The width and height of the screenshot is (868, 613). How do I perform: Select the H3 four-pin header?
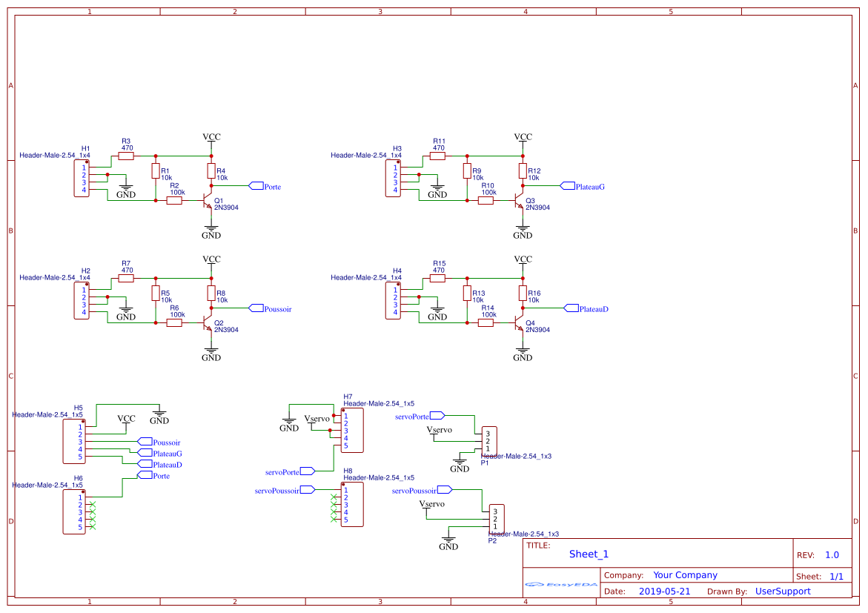coord(393,179)
